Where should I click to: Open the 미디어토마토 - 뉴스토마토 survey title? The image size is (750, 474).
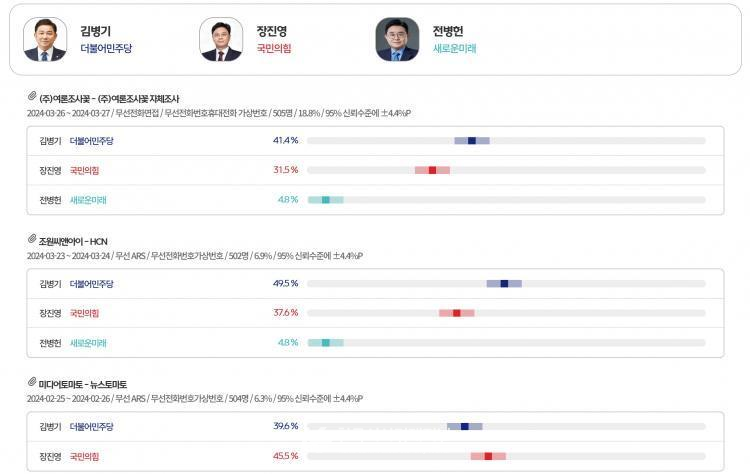[83, 385]
